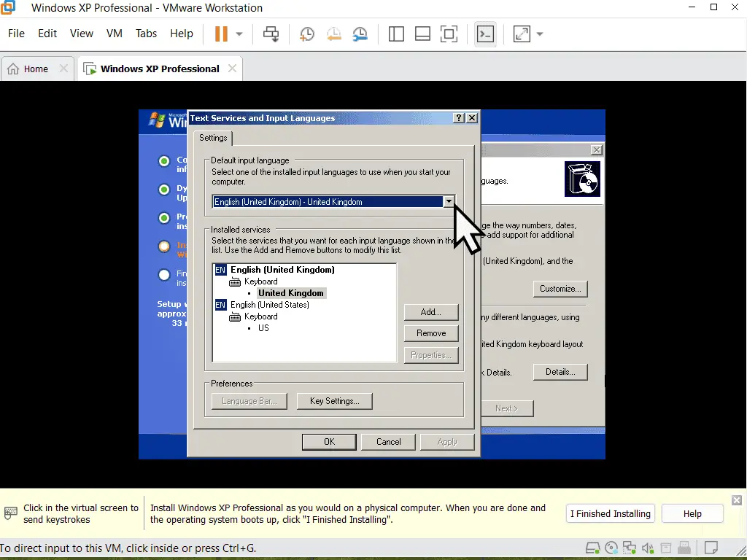
Task: Open the Tabs menu
Action: pyautogui.click(x=146, y=34)
